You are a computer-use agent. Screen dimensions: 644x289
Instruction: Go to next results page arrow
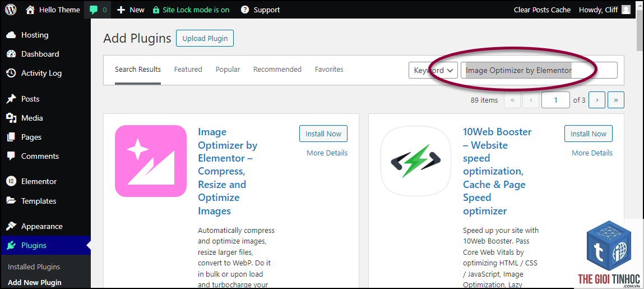coord(597,100)
